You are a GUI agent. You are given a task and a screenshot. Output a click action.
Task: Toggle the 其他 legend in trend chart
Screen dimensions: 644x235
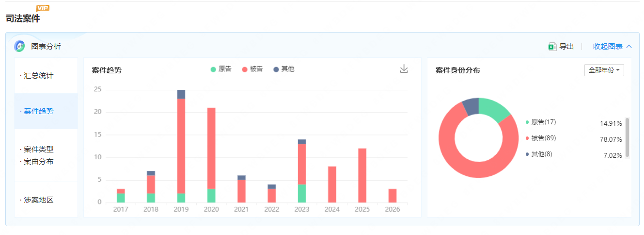coord(283,69)
